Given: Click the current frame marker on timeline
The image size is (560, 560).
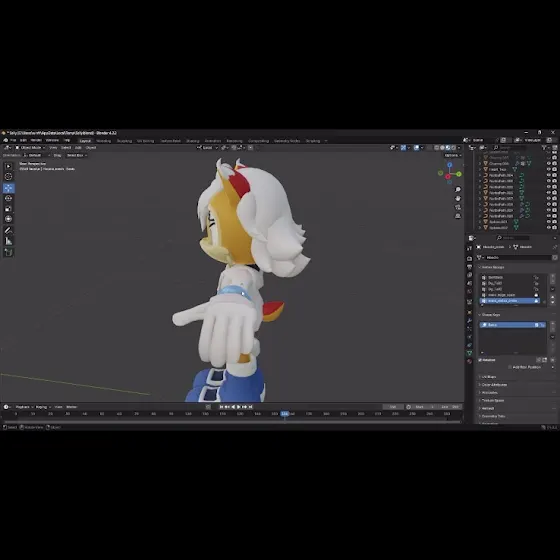Looking at the screenshot, I should click(285, 414).
